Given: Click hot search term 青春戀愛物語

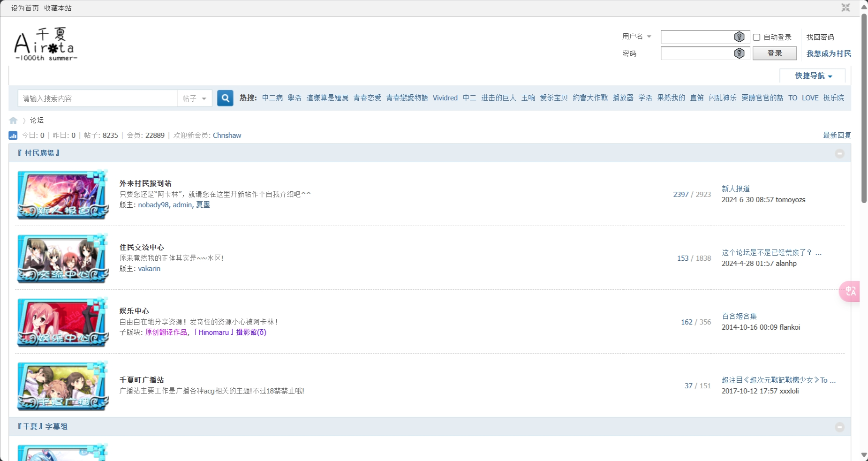Looking at the screenshot, I should pos(407,98).
